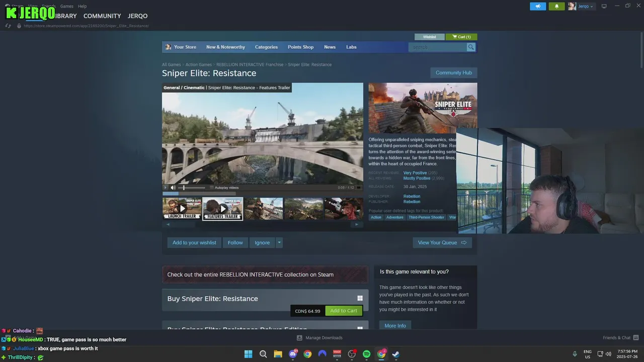Click the Add to Cart button
The width and height of the screenshot is (644, 362).
click(x=344, y=311)
